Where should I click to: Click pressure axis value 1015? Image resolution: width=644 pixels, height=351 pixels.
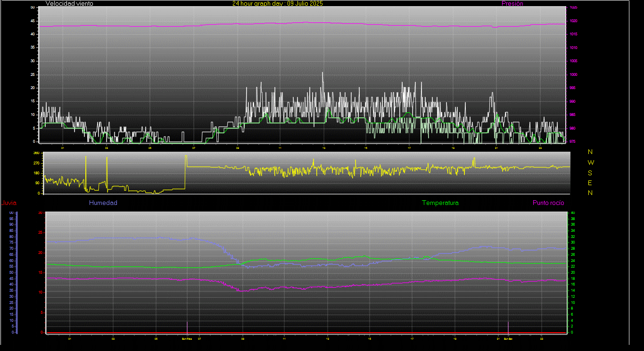573,34
